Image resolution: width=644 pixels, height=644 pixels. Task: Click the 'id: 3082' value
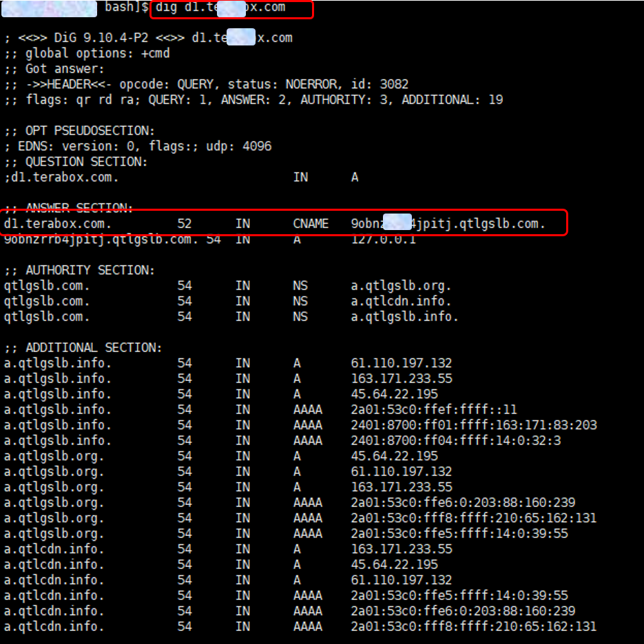pyautogui.click(x=380, y=84)
